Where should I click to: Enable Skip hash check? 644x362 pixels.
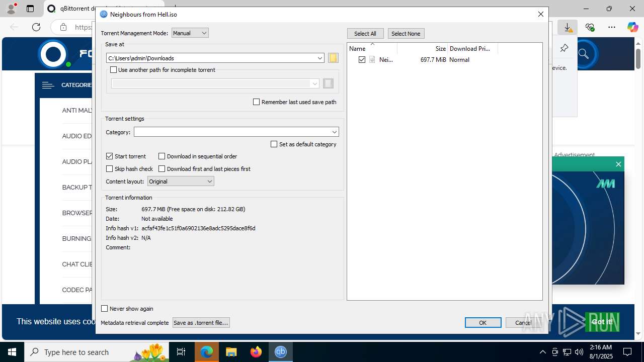point(109,169)
